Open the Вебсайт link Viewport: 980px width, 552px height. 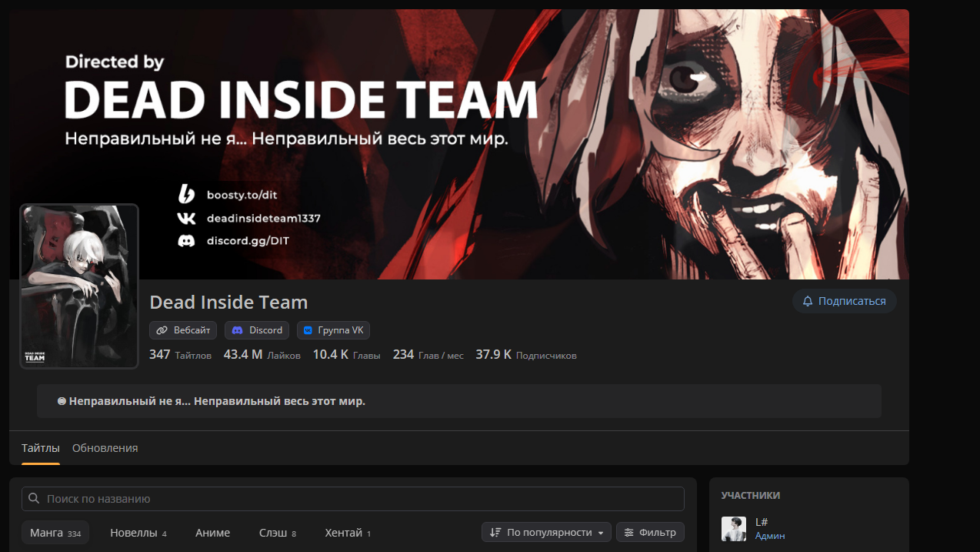click(183, 330)
